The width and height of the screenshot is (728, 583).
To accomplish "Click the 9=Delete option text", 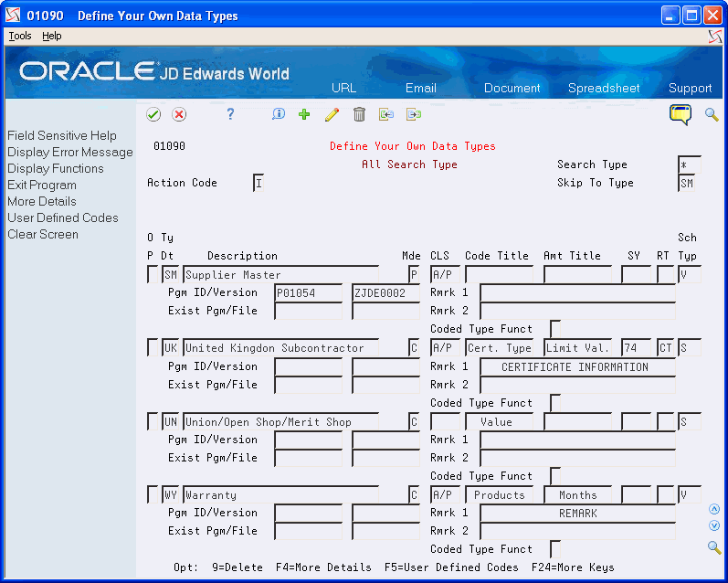I will 237,567.
